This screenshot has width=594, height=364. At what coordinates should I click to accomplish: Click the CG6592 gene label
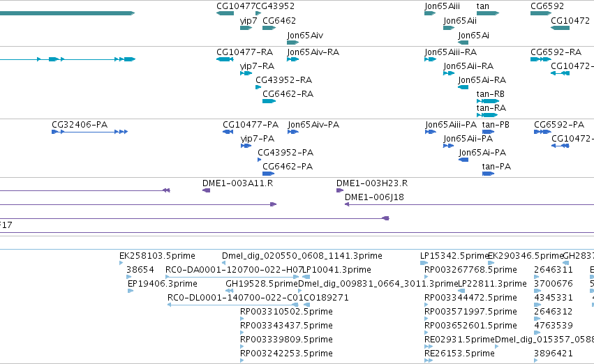click(547, 6)
